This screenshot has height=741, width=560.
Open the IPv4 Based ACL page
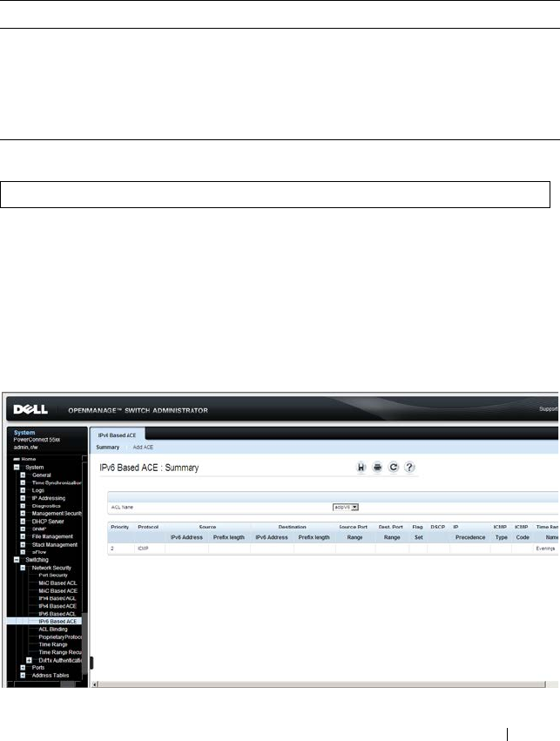click(57, 598)
